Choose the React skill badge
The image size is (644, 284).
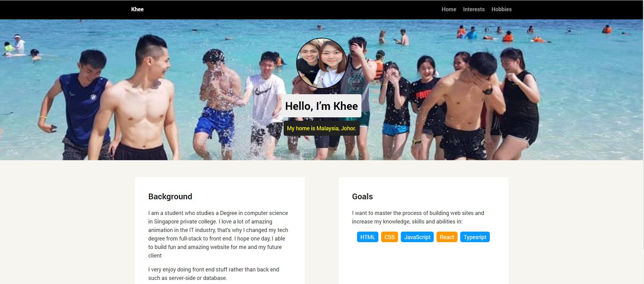tap(447, 237)
